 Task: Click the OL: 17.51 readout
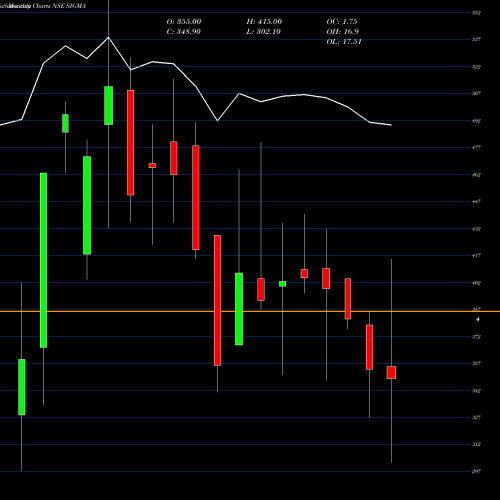point(344,42)
